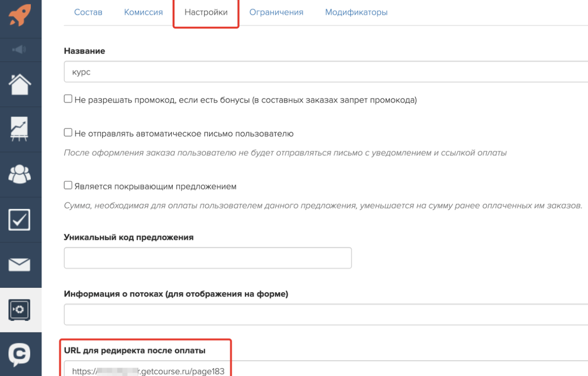This screenshot has width=588, height=376.
Task: Click the rocket logo icon in sidebar
Action: 20,16
